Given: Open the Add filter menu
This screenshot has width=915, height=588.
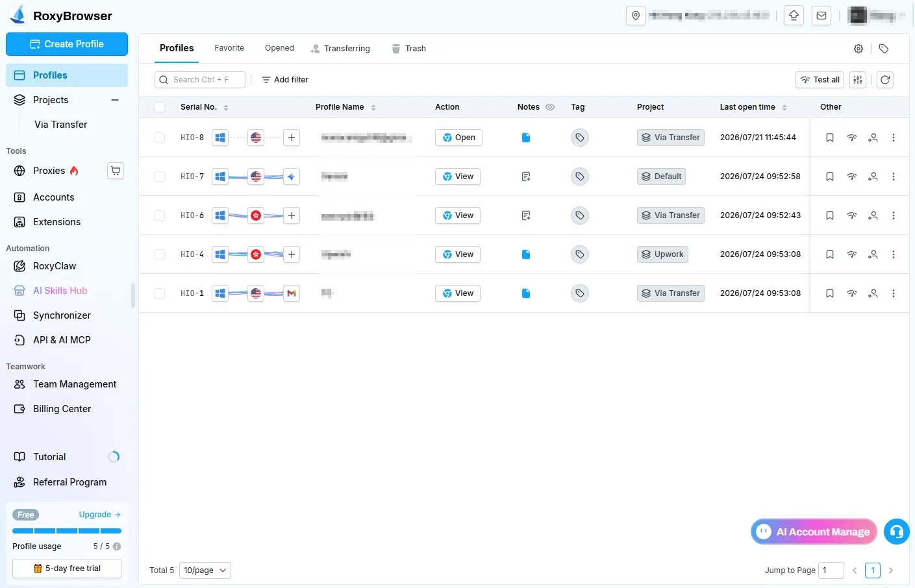Looking at the screenshot, I should tap(285, 80).
